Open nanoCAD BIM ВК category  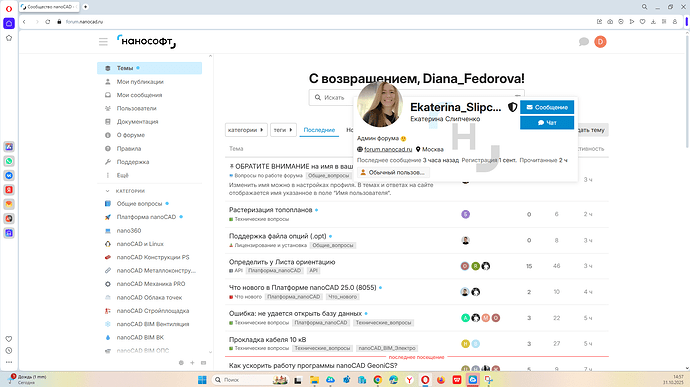point(140,338)
